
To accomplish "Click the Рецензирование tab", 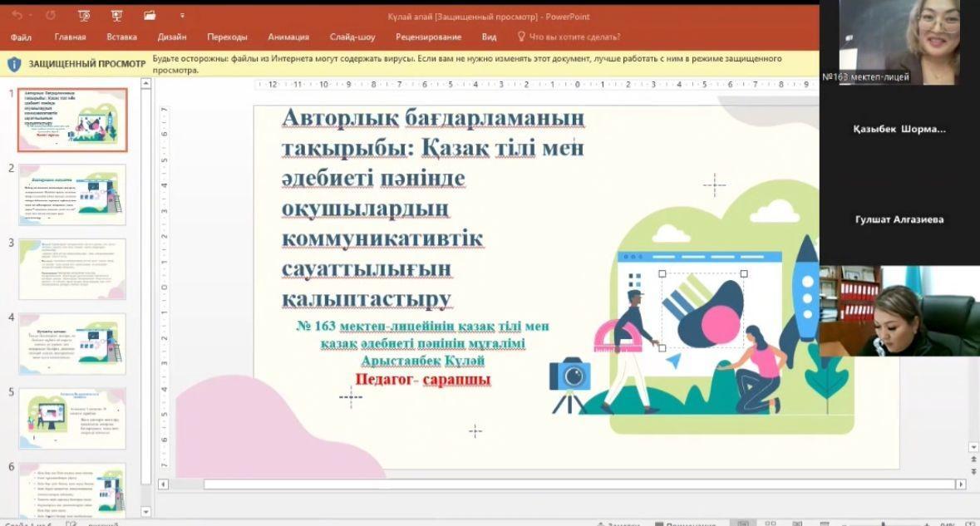I will 428,37.
